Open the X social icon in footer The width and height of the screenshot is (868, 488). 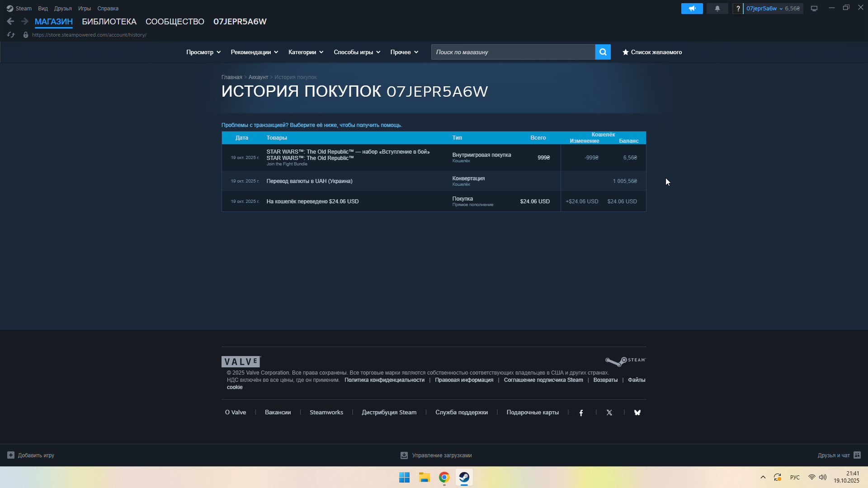[609, 413]
